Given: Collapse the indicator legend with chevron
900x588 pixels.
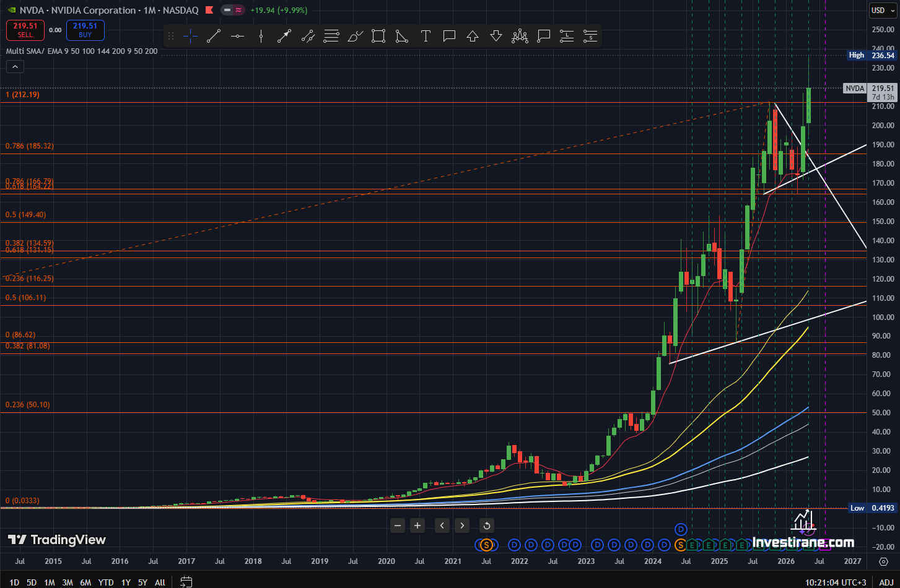Looking at the screenshot, I should pos(15,67).
